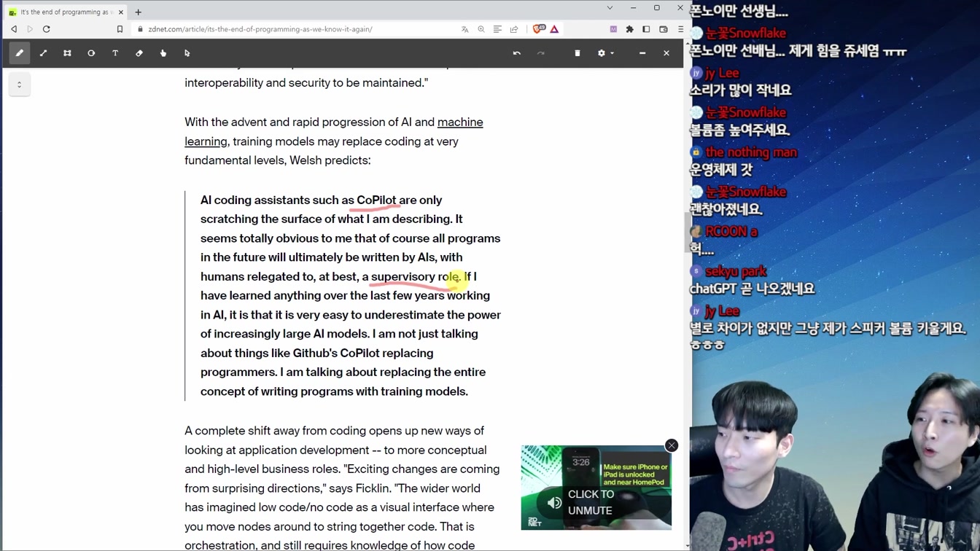Select the hand pan tool
The image size is (980, 551).
pyautogui.click(x=163, y=53)
